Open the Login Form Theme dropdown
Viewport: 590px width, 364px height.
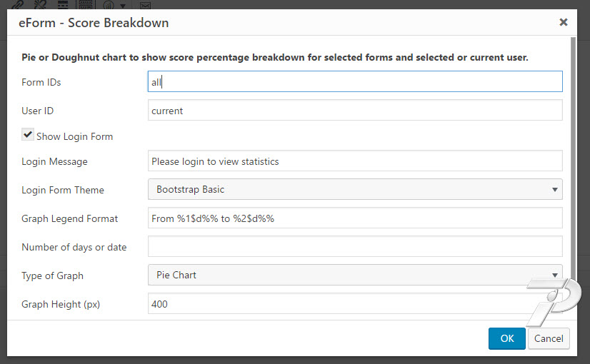coord(355,189)
